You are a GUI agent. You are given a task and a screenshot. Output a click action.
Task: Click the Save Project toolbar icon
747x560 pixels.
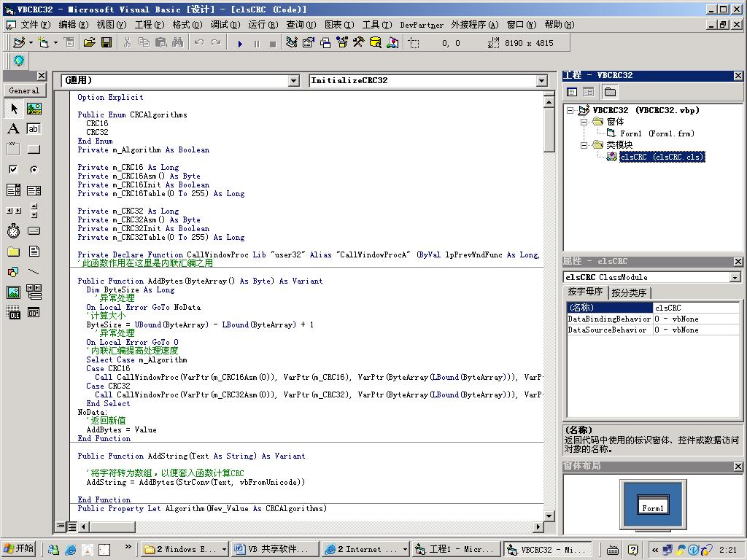point(107,43)
